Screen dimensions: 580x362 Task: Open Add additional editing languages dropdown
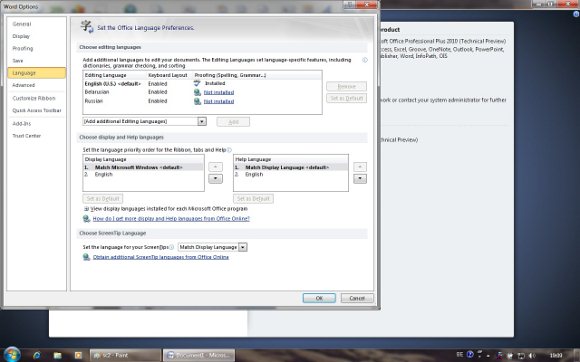(202, 121)
